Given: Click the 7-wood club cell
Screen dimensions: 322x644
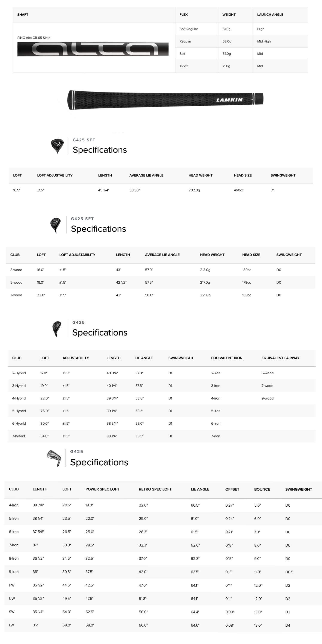Looking at the screenshot, I should pos(16,295).
